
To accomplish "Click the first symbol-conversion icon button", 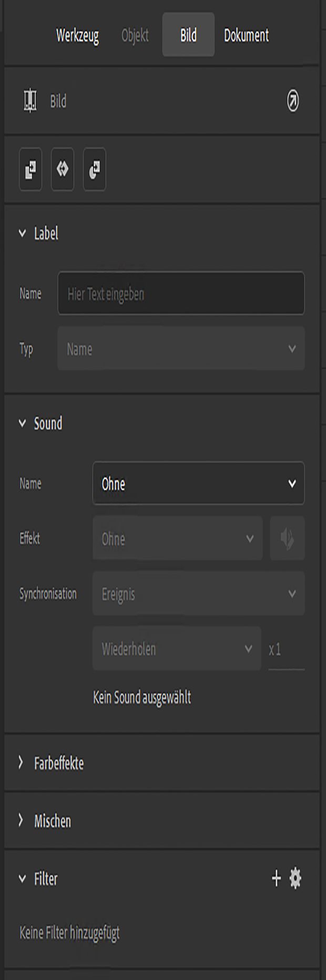I will click(x=30, y=169).
